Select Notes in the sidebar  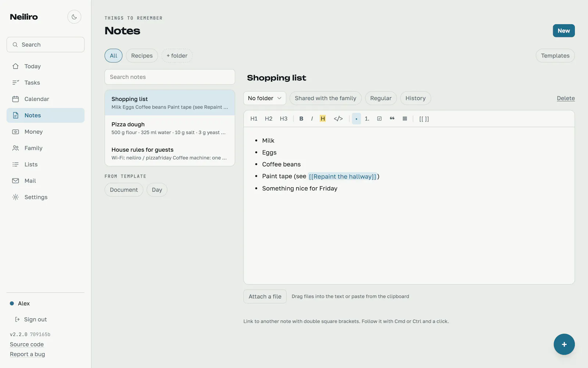pyautogui.click(x=46, y=116)
